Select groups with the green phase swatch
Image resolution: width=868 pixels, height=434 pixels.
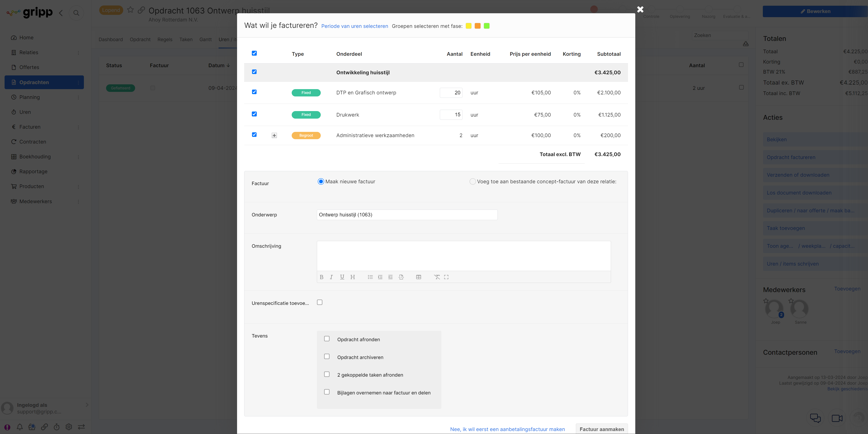click(x=486, y=26)
